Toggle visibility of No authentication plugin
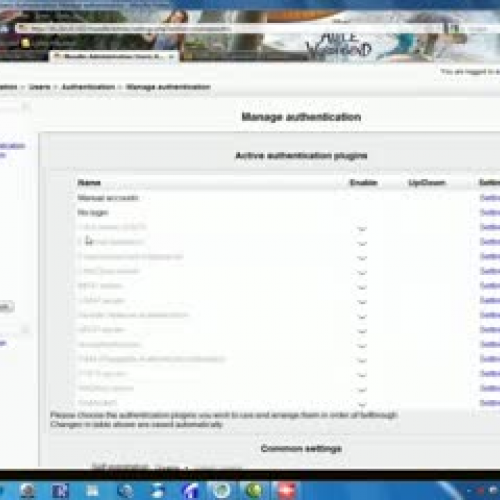The image size is (500, 500). tap(362, 346)
